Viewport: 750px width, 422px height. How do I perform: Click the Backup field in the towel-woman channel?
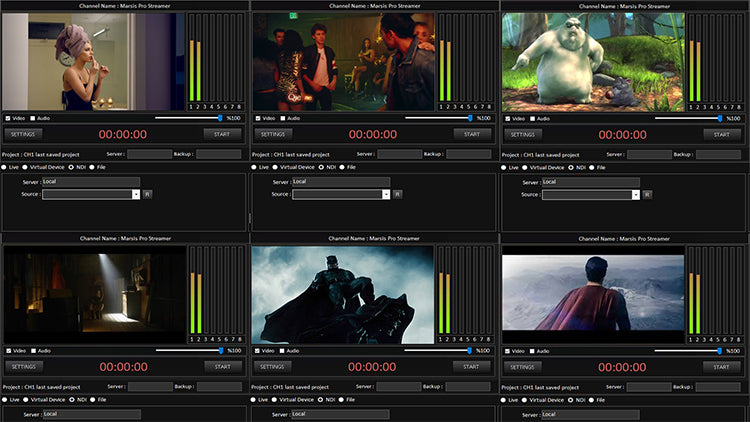tap(218, 154)
